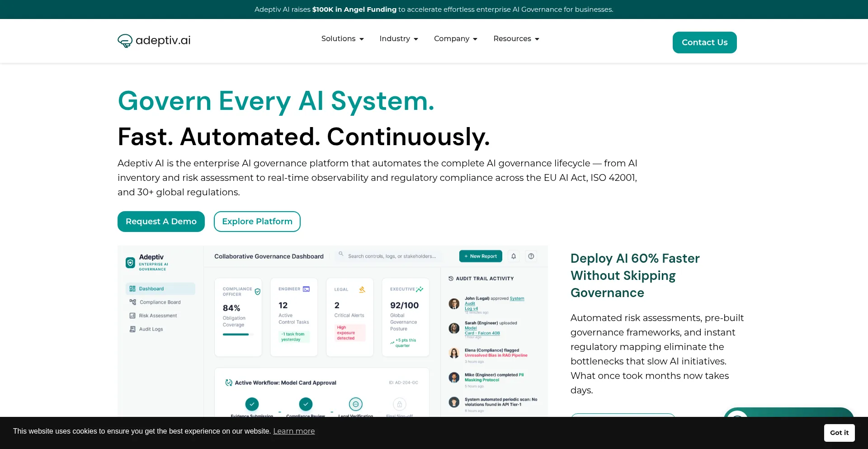This screenshot has height=449, width=868.
Task: Open the Model Card - Falcon 40B link
Action: pos(482,331)
